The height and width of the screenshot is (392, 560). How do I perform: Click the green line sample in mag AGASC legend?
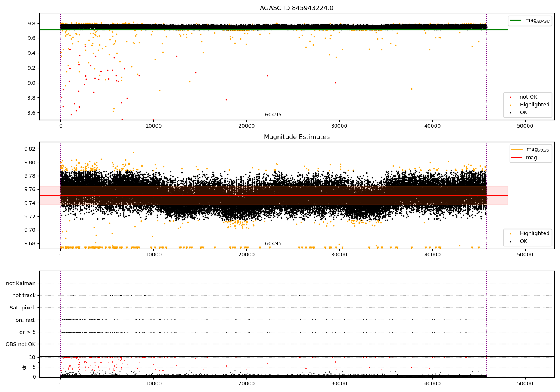click(x=516, y=21)
